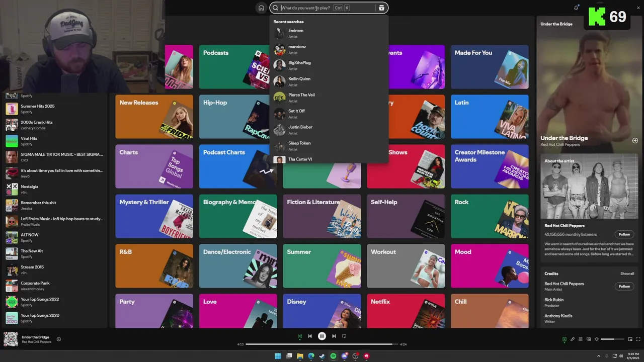Screen dimensions: 644x362
Task: Mute volume with speaker icon
Action: pos(597,339)
